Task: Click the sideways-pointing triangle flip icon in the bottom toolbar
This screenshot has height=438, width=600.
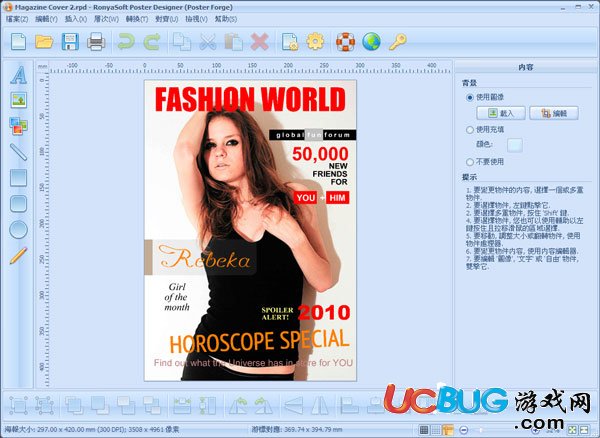Action: click(294, 405)
